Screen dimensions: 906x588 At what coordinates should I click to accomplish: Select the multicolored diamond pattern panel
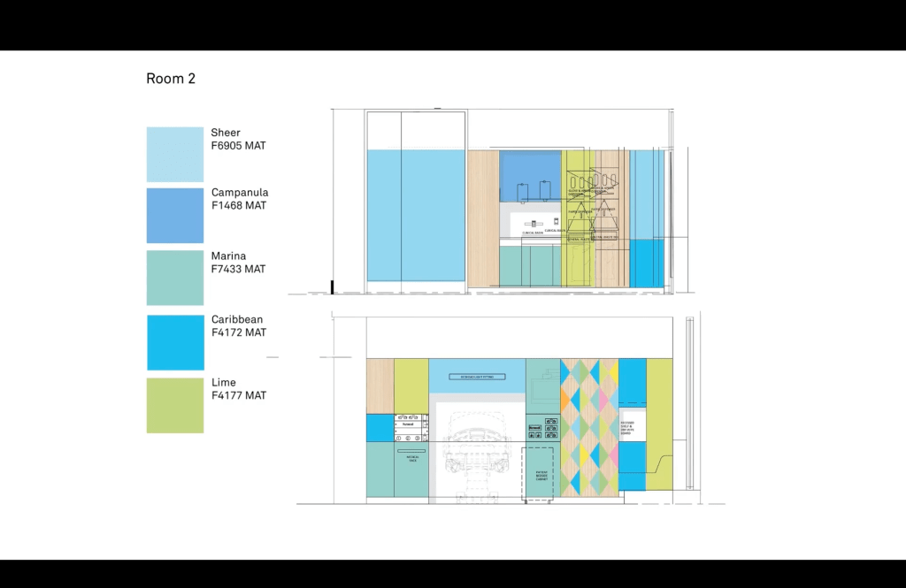click(588, 427)
